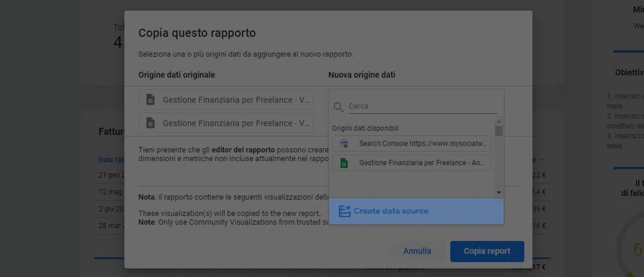Click the green Sheets icon in available sources
Image resolution: width=644 pixels, height=277 pixels.
pos(344,163)
